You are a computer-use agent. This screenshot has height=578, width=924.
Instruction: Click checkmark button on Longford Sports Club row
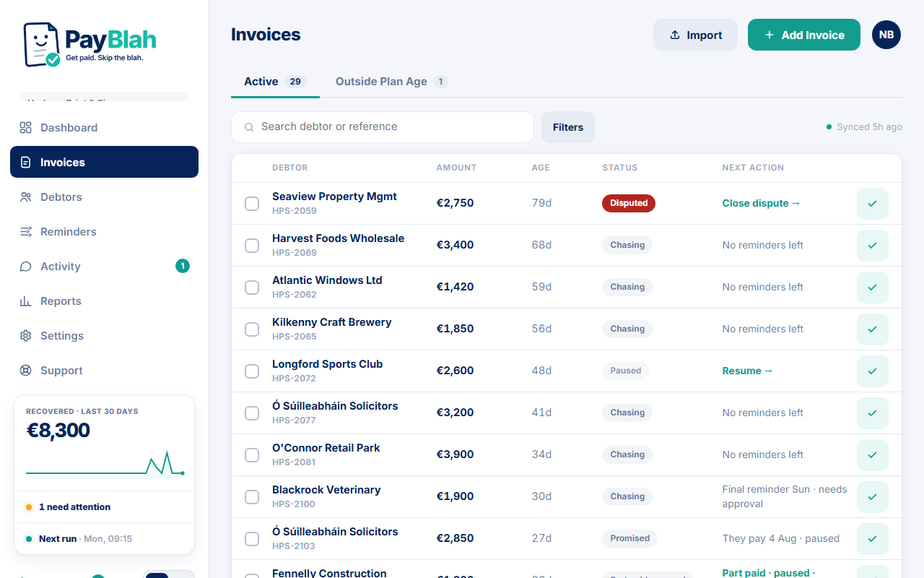pyautogui.click(x=873, y=371)
